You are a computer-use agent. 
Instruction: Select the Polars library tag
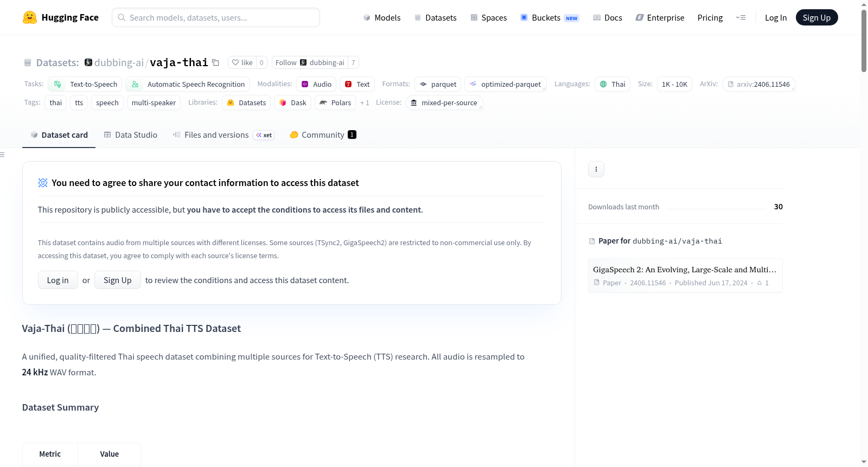point(335,103)
